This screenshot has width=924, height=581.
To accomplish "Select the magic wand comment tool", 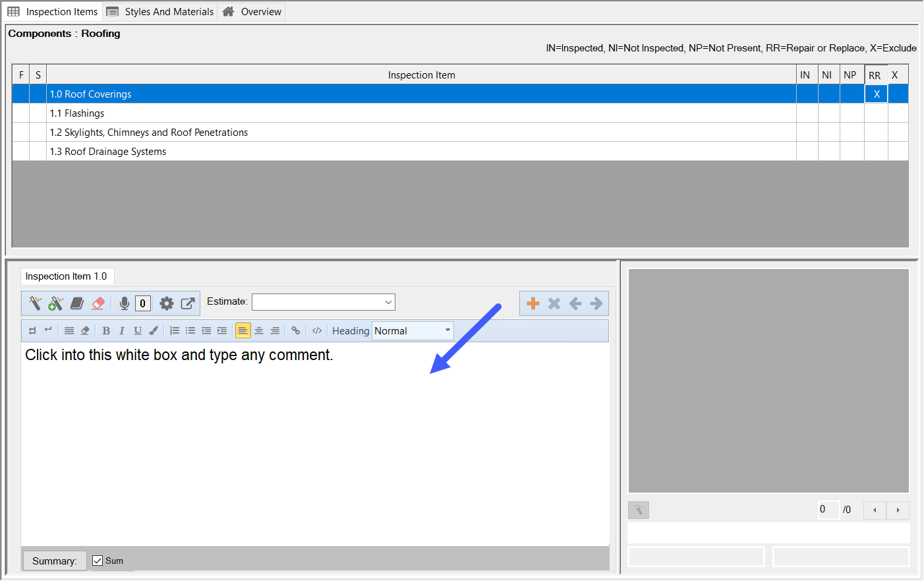I will point(35,303).
